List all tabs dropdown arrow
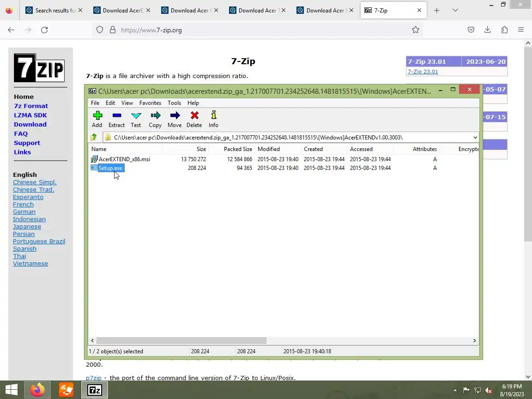 coord(455,11)
